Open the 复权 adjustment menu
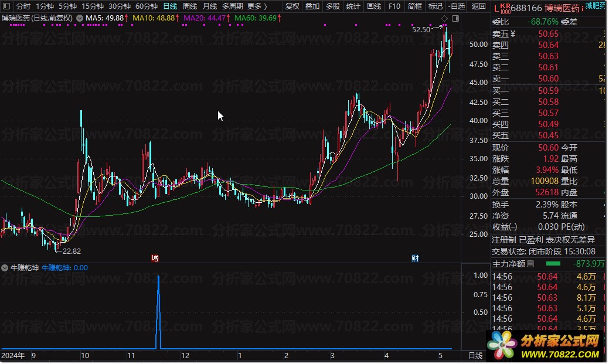 pyautogui.click(x=292, y=6)
